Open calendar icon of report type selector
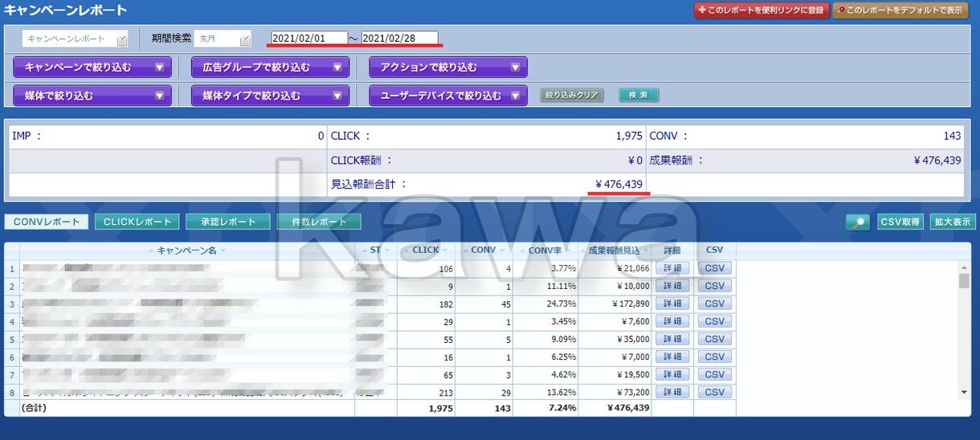The width and height of the screenshot is (980, 440). pyautogui.click(x=122, y=39)
